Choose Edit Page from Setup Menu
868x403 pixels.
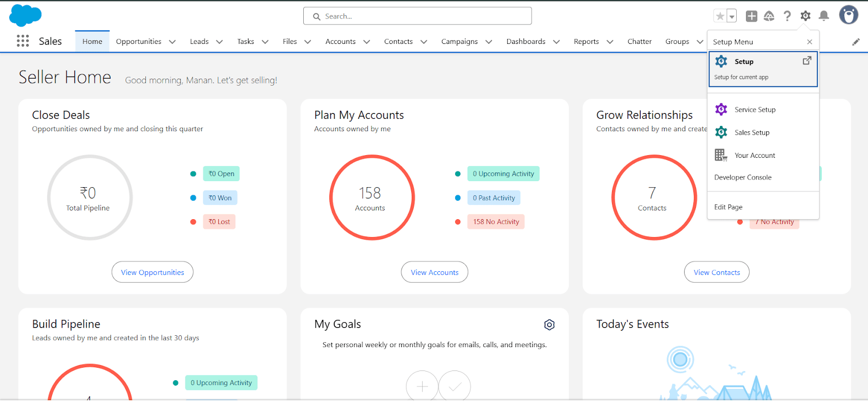[763, 207]
